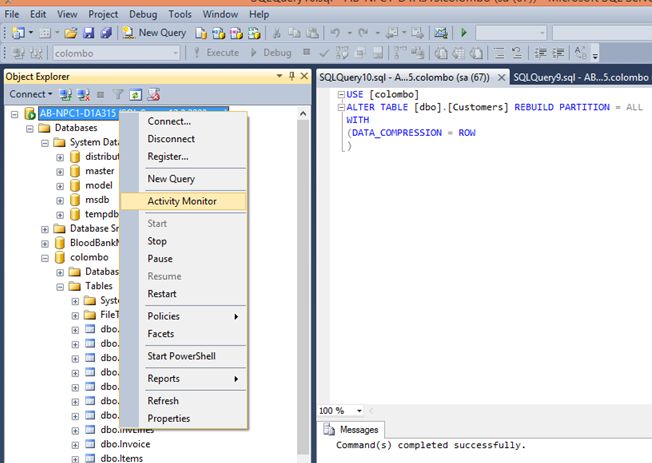
Task: Click the dbo.Invoice table icon
Action: point(89,443)
